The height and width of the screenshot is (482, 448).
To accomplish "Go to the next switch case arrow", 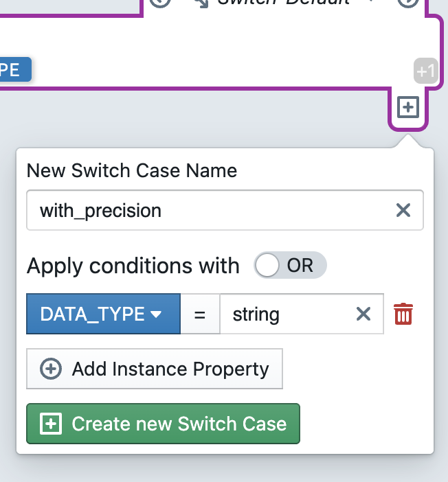I will click(407, 2).
